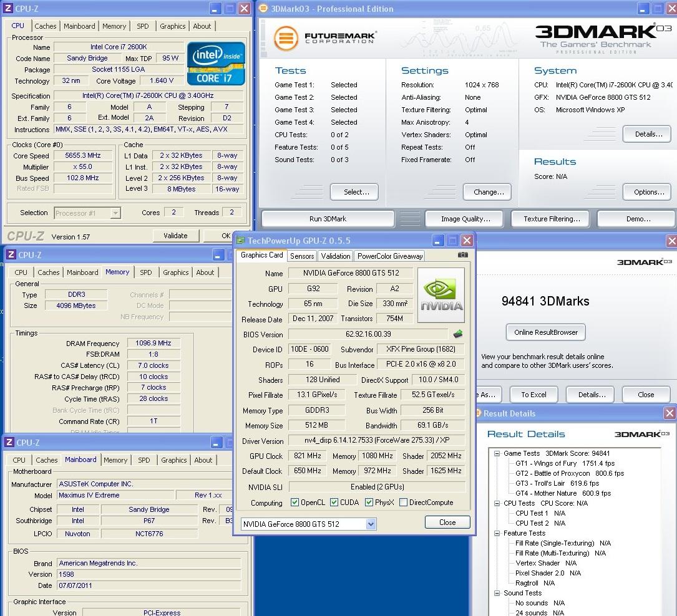Open SPD tab in top CPU-Z window

(143, 26)
